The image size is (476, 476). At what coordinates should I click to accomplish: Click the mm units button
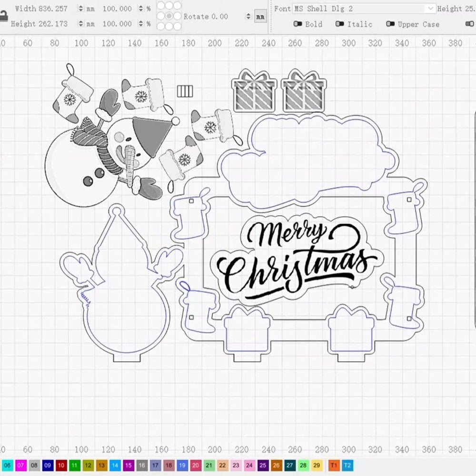click(x=260, y=16)
